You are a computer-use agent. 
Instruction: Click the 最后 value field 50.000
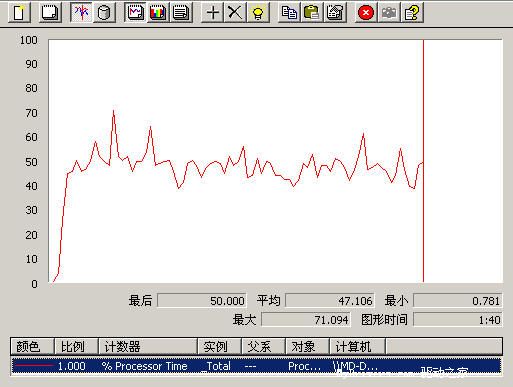(202, 301)
